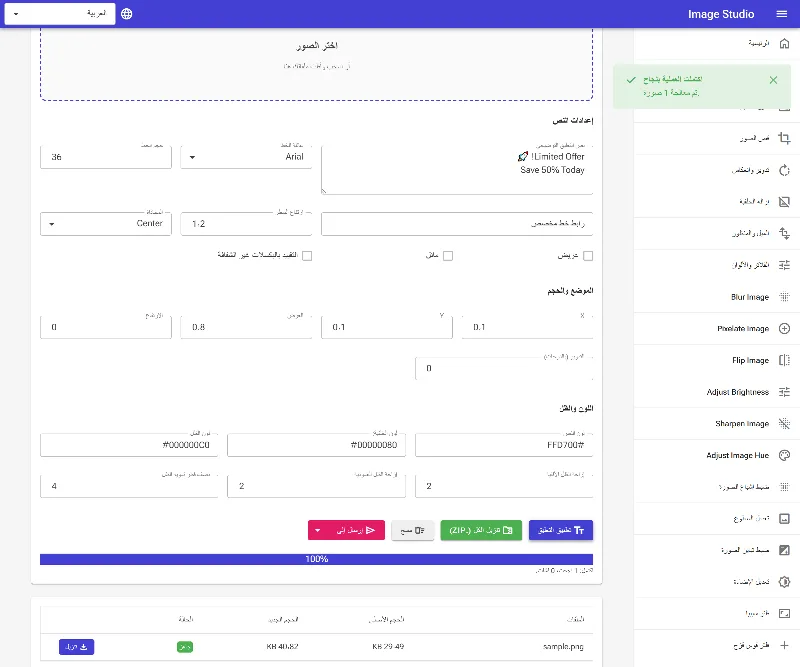Choose the remove background icon in sidebar
Screen dimensions: 800x667
(784, 202)
